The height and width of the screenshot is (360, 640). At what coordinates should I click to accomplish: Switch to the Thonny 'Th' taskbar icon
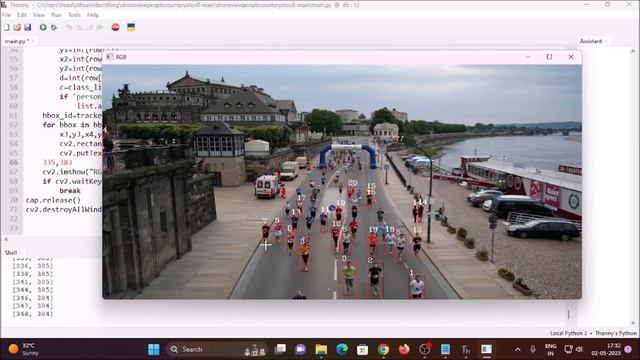click(466, 349)
